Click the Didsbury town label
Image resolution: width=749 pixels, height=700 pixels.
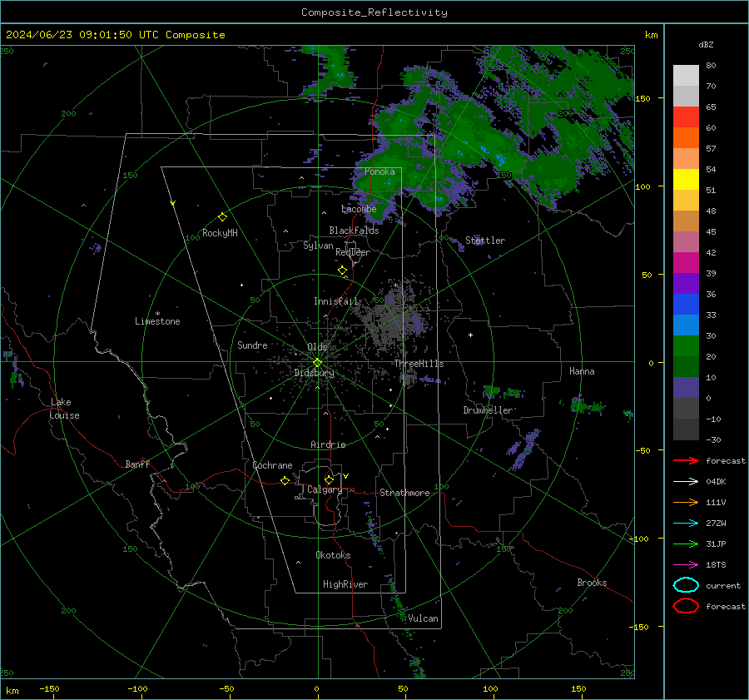click(314, 373)
